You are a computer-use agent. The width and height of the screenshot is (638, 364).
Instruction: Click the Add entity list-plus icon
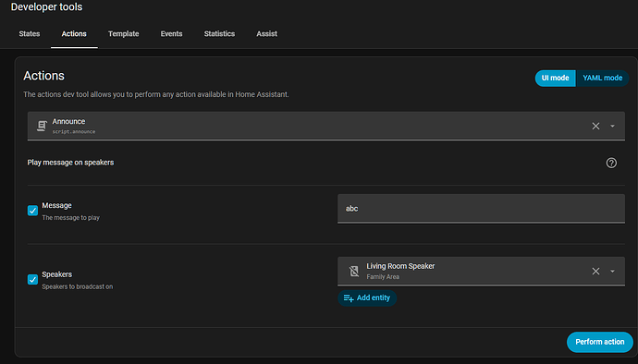coord(349,298)
